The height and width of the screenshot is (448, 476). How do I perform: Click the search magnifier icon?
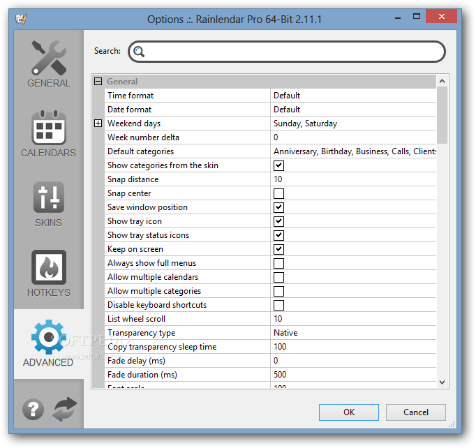pyautogui.click(x=139, y=52)
